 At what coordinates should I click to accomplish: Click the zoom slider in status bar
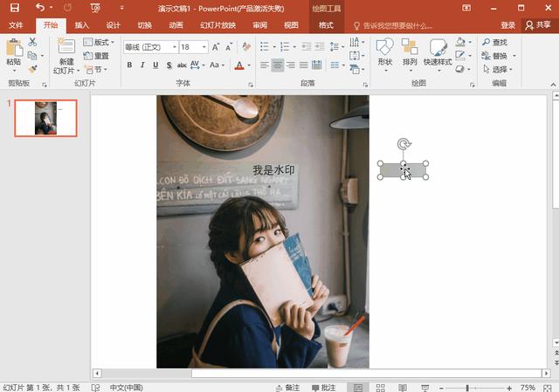pos(467,387)
